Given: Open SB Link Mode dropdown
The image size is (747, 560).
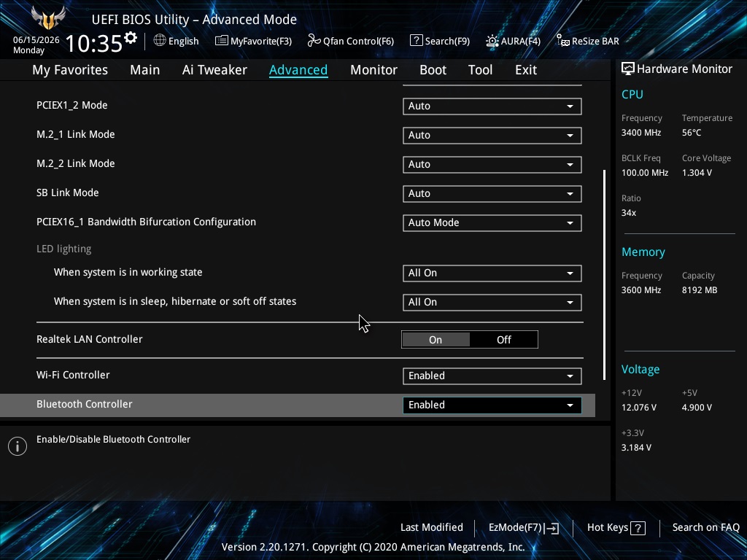Looking at the screenshot, I should click(x=492, y=194).
